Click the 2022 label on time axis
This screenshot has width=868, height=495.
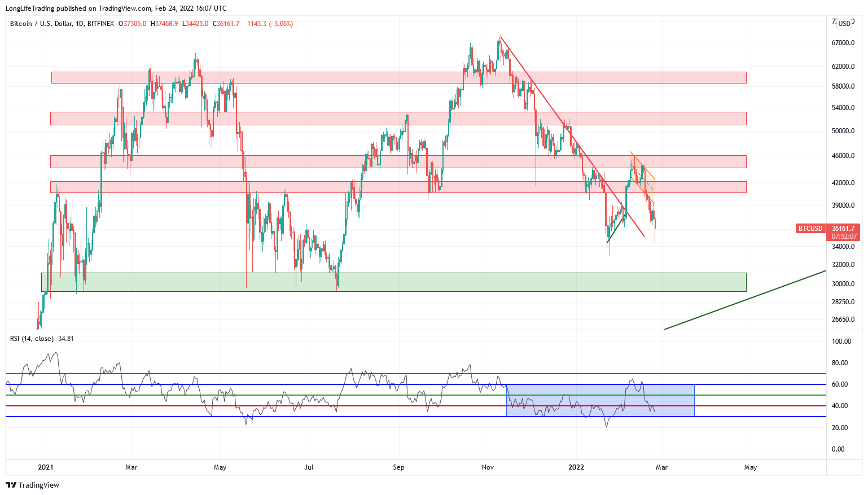[576, 467]
